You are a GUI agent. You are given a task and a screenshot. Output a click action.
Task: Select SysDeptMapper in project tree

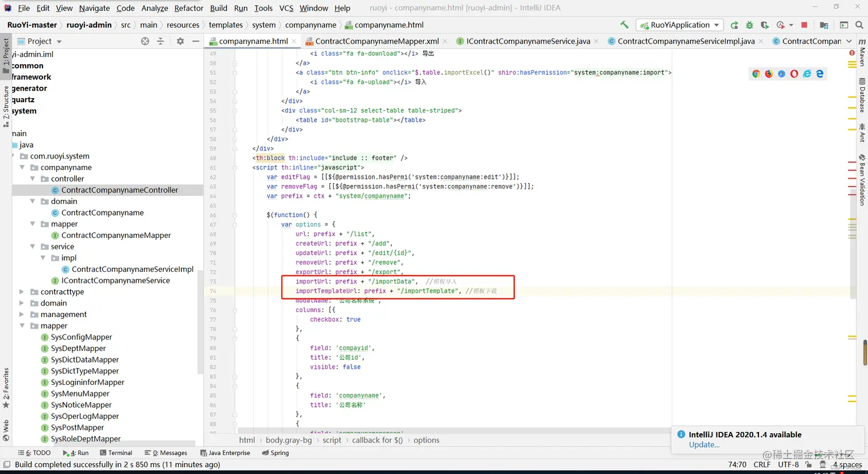[78, 348]
